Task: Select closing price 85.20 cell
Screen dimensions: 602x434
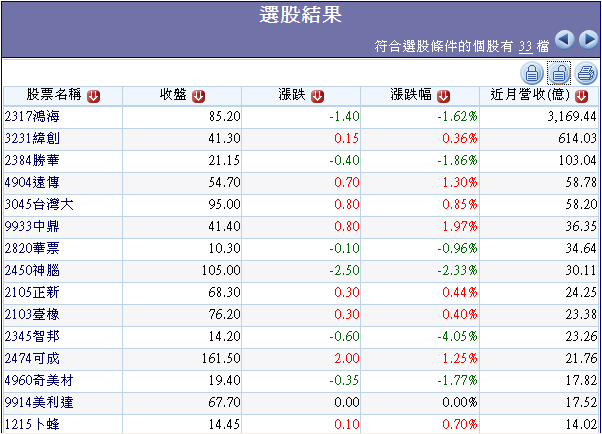Action: click(x=182, y=116)
